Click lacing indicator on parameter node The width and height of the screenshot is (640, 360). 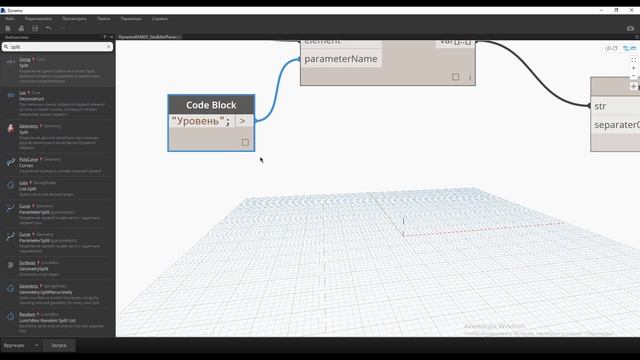470,77
